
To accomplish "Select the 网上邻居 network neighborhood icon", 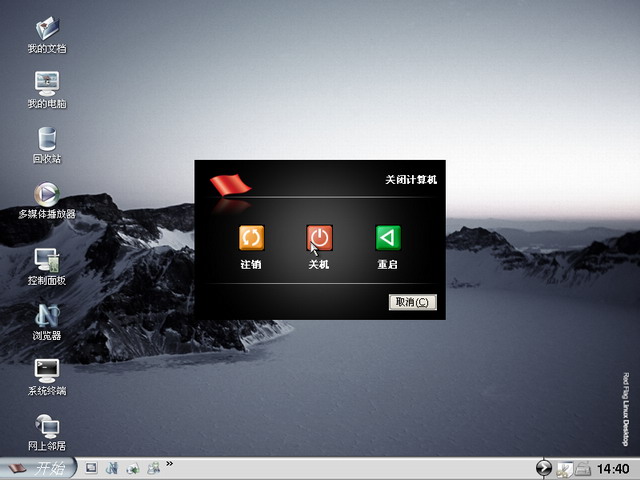I will point(47,432).
